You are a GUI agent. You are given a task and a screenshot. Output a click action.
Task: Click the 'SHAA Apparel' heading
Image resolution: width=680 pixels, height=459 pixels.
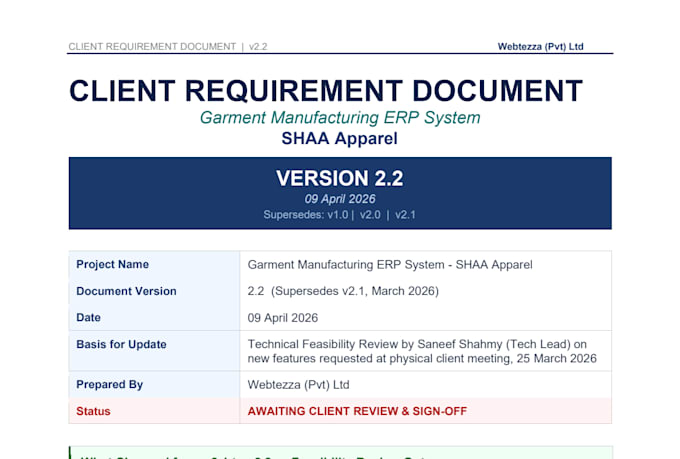340,139
